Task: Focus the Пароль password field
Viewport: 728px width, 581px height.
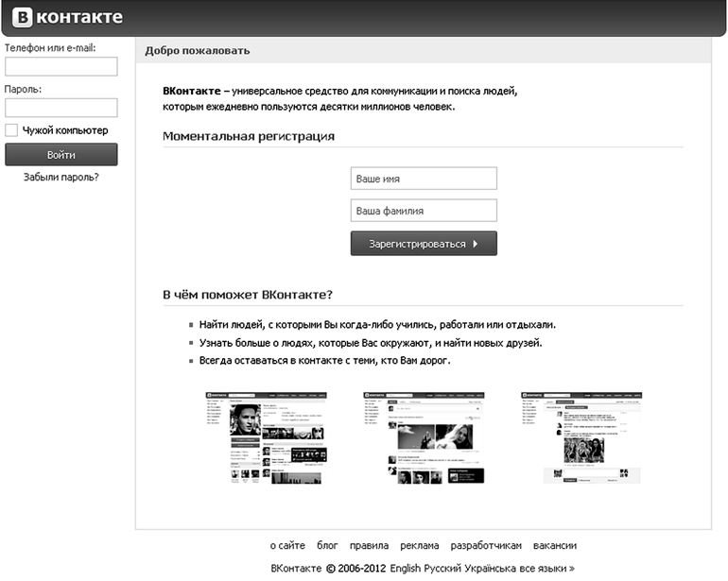Action: point(61,108)
